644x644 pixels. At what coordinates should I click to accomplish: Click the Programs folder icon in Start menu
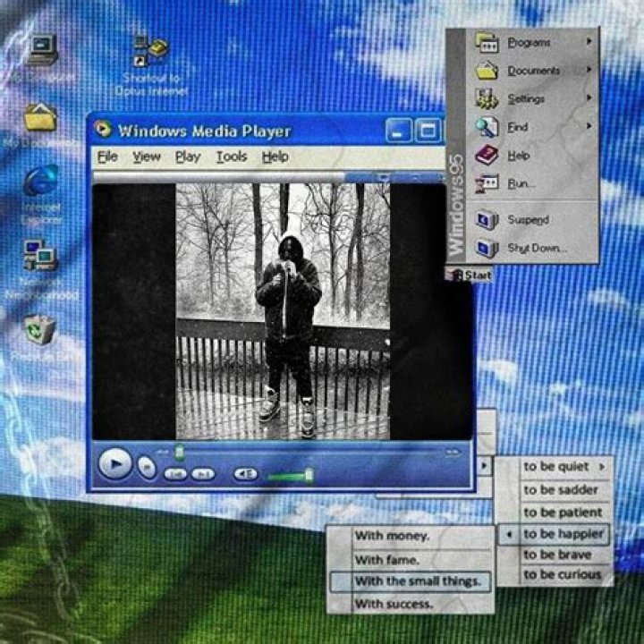point(487,43)
